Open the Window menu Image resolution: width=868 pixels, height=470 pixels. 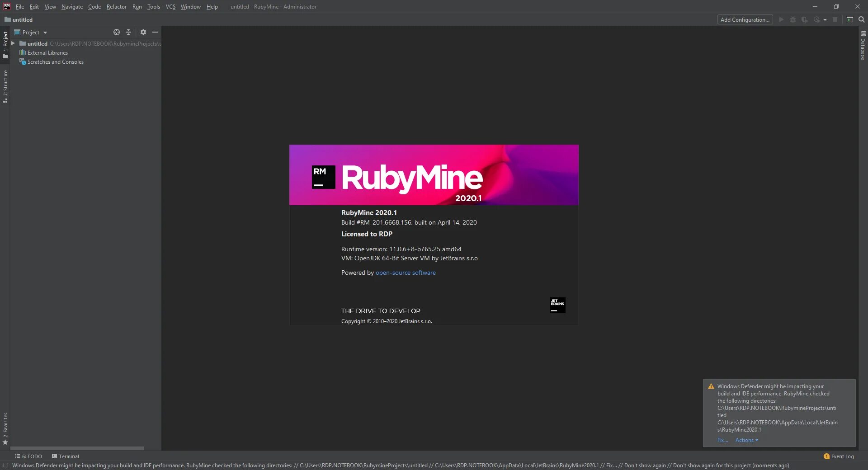tap(190, 7)
